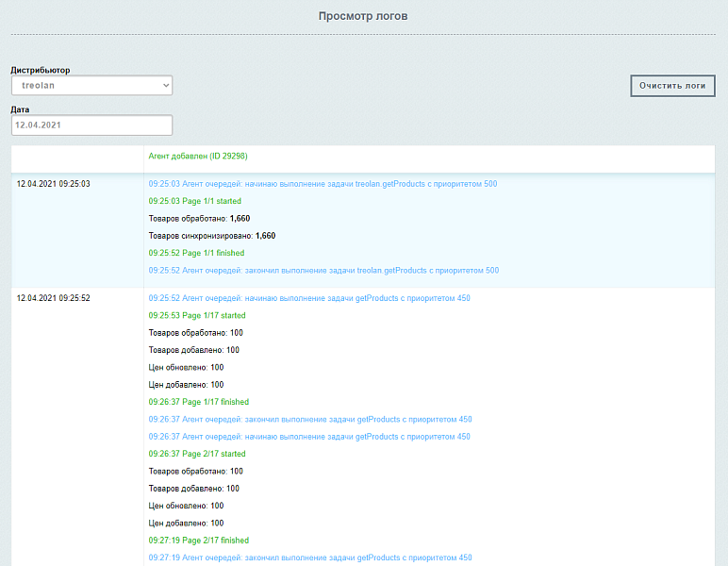Click the Товаров обработано: 1,660 line
This screenshot has width=728, height=566.
click(x=199, y=218)
